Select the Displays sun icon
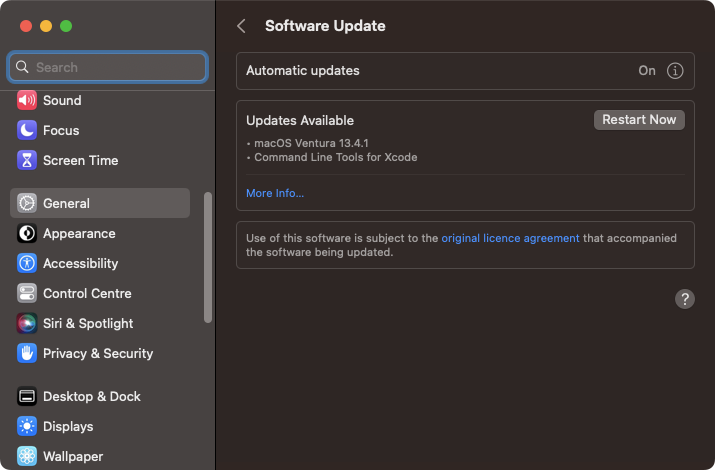 (x=26, y=426)
